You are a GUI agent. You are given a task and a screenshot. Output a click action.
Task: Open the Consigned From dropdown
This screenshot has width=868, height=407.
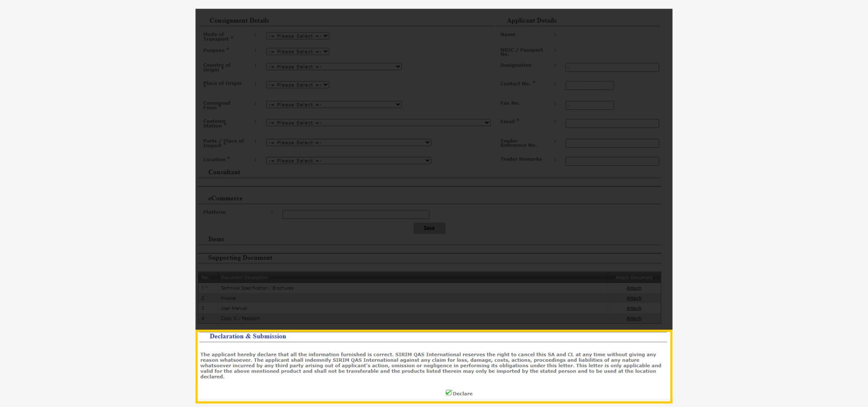click(x=333, y=104)
